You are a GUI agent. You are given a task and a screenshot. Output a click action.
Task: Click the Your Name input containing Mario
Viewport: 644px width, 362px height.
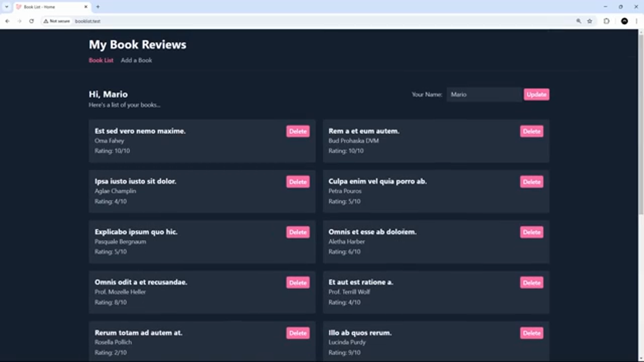click(x=484, y=95)
